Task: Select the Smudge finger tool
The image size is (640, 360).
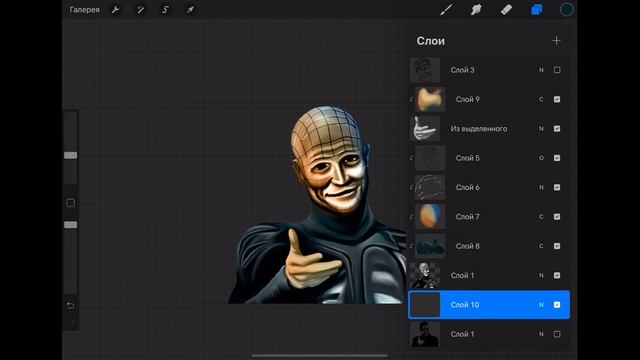Action: (x=476, y=9)
